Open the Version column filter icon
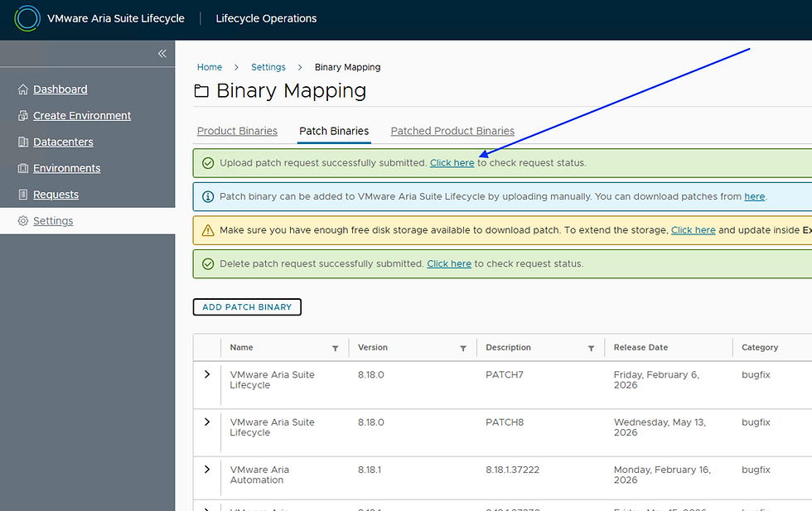This screenshot has width=812, height=511. click(x=463, y=349)
